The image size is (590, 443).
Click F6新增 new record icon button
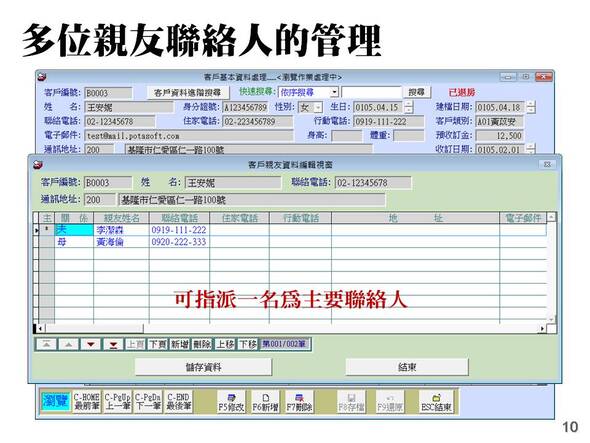[x=265, y=402]
